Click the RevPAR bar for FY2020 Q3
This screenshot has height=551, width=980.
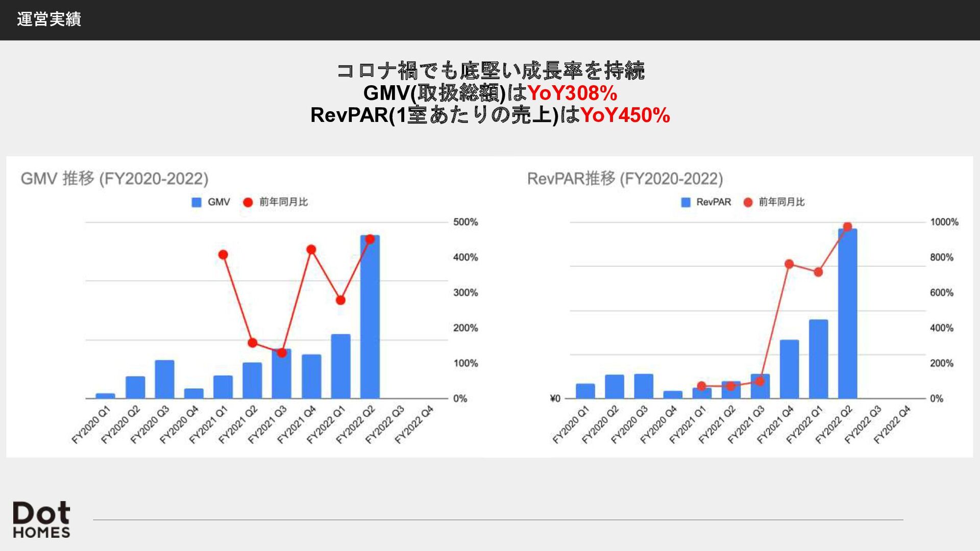(x=644, y=386)
